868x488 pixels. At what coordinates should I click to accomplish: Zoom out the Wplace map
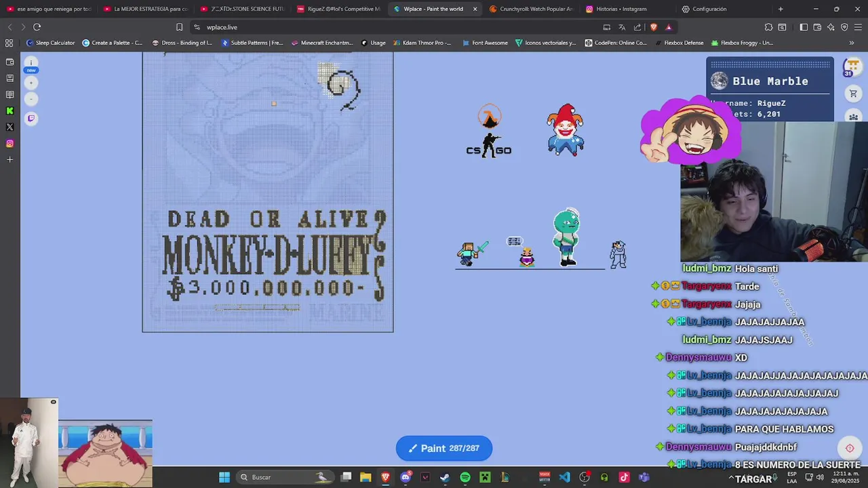[x=31, y=99]
